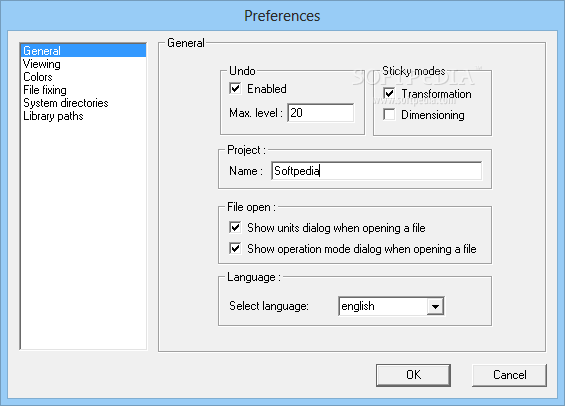Click the Enabled label under Undo
Image resolution: width=565 pixels, height=406 pixels.
267,89
